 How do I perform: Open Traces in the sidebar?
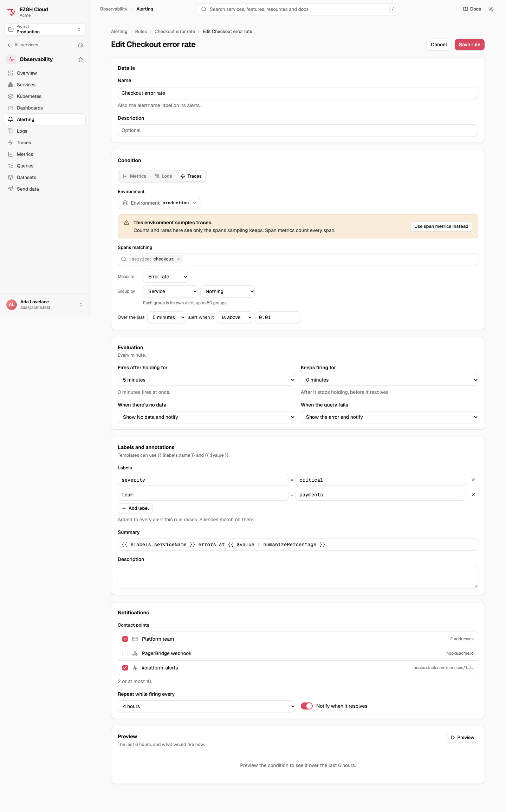tap(45, 143)
